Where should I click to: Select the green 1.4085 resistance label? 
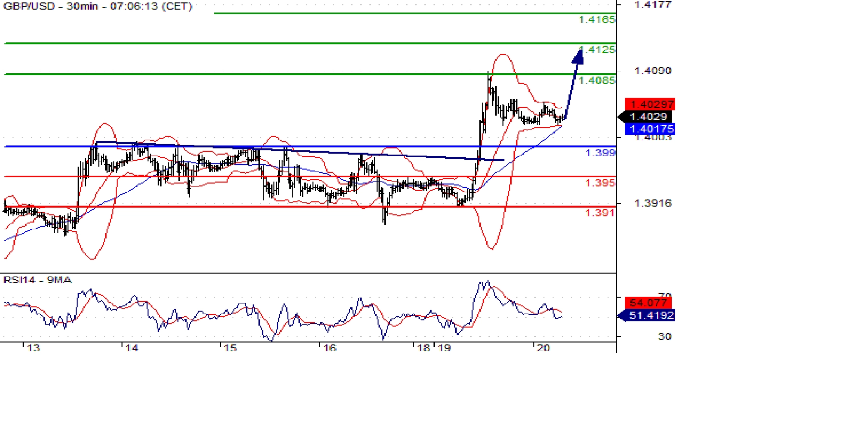[x=597, y=80]
